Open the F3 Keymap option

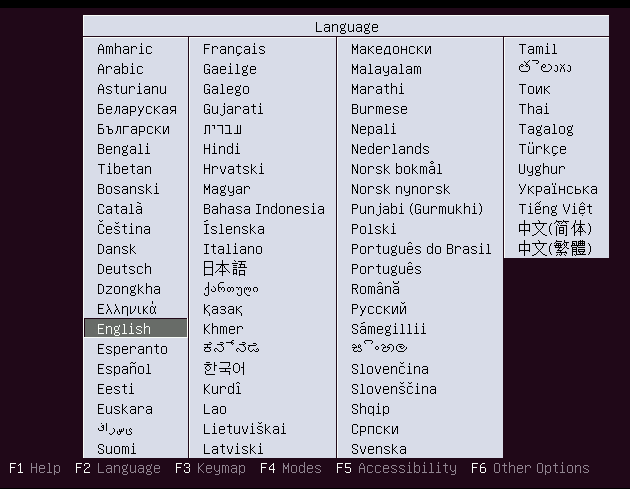[210, 468]
